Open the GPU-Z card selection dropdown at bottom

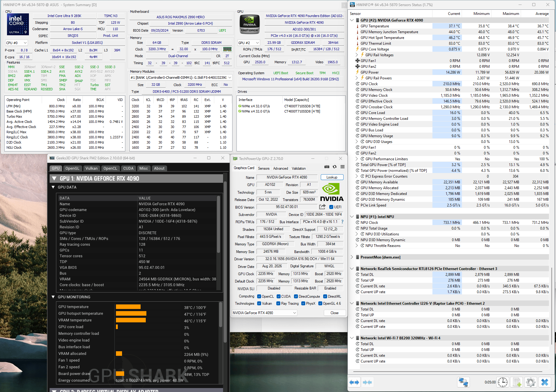(x=264, y=313)
